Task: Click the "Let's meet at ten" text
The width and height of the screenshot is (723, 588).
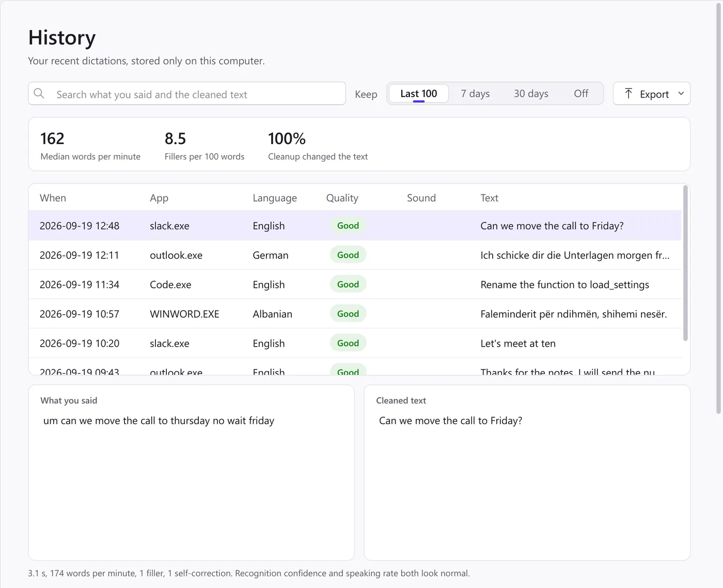Action: 518,344
